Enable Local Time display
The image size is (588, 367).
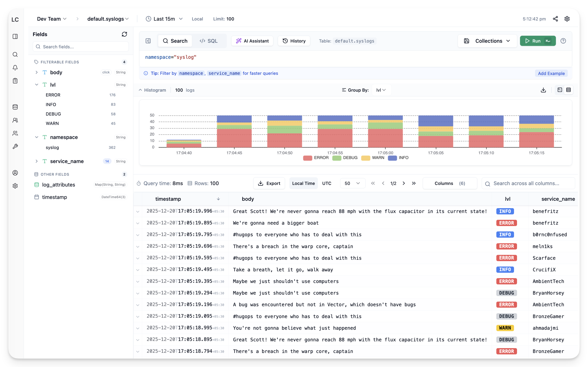tap(303, 183)
